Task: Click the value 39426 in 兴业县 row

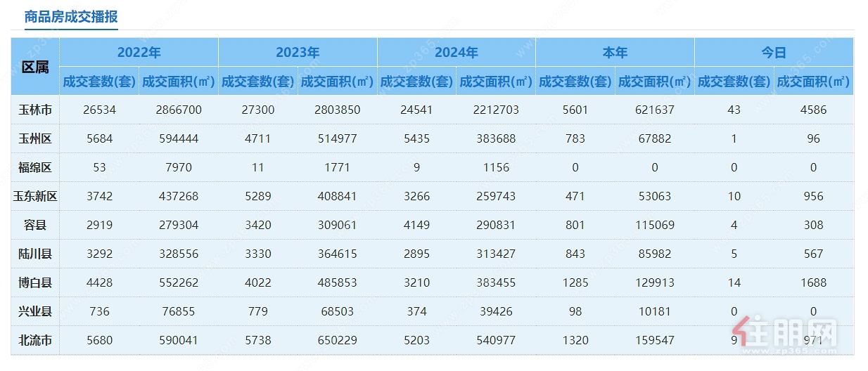Action: (x=496, y=311)
